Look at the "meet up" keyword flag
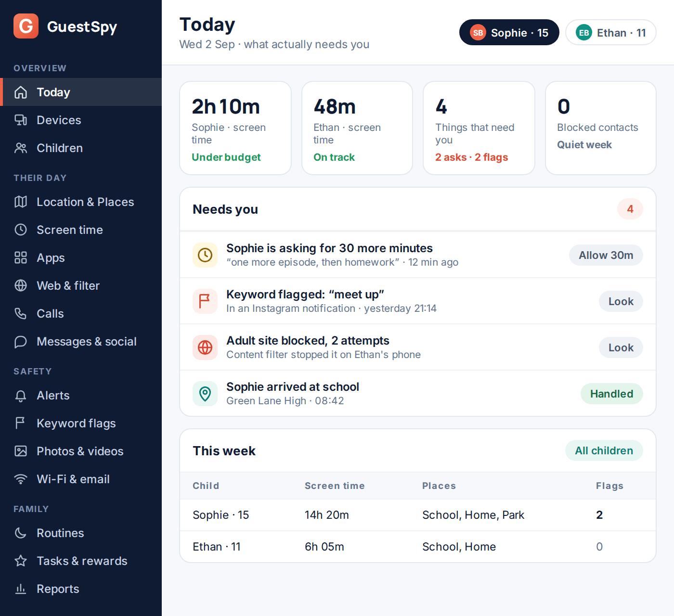The image size is (674, 616). (x=621, y=301)
